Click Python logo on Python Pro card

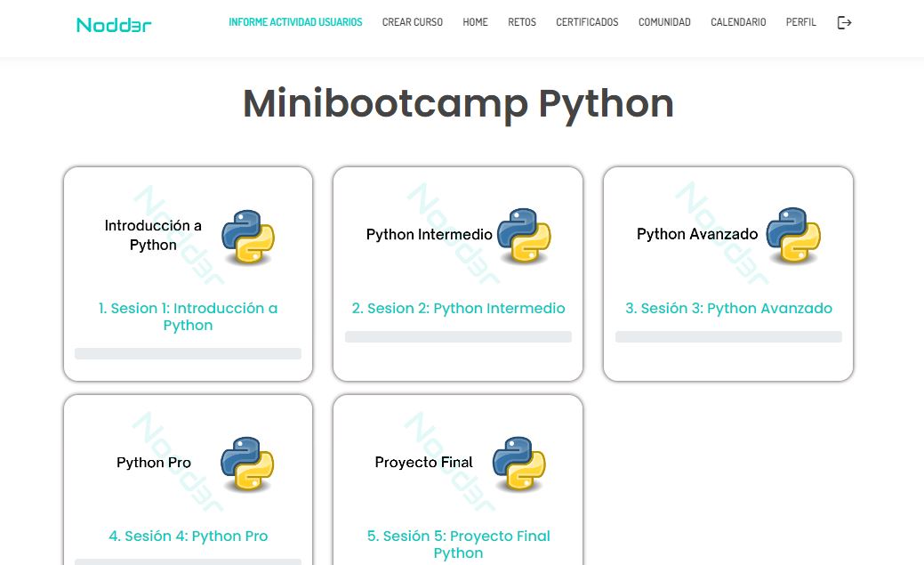click(248, 464)
